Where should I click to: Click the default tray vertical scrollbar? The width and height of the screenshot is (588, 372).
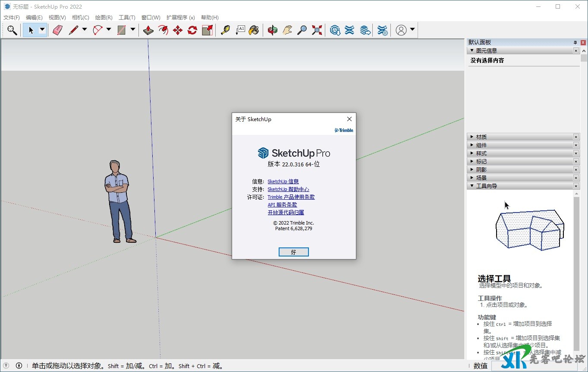584,58
